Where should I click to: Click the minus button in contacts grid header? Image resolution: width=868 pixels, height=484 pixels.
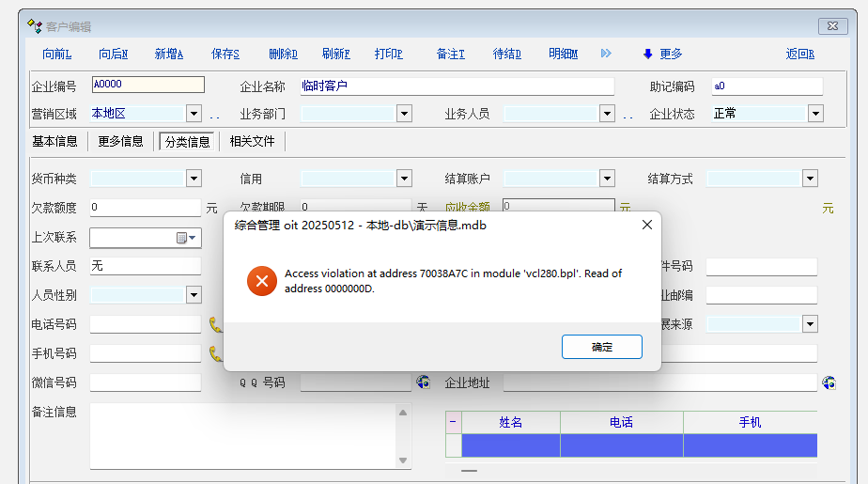[453, 422]
